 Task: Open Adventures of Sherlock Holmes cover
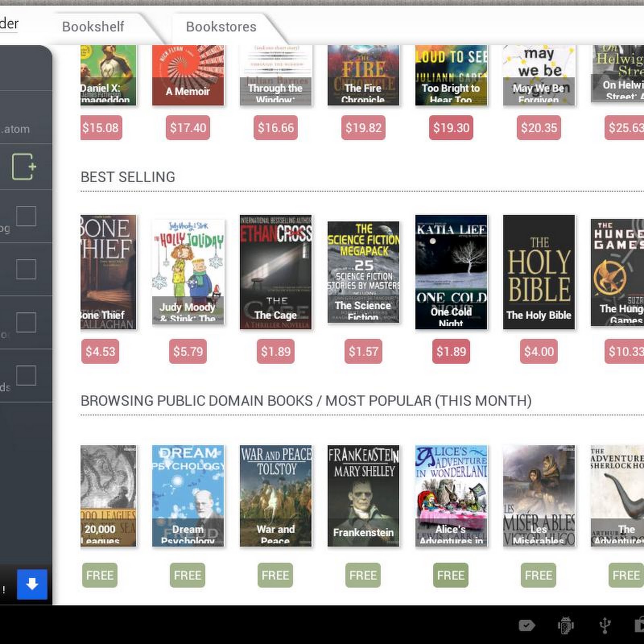[617, 496]
